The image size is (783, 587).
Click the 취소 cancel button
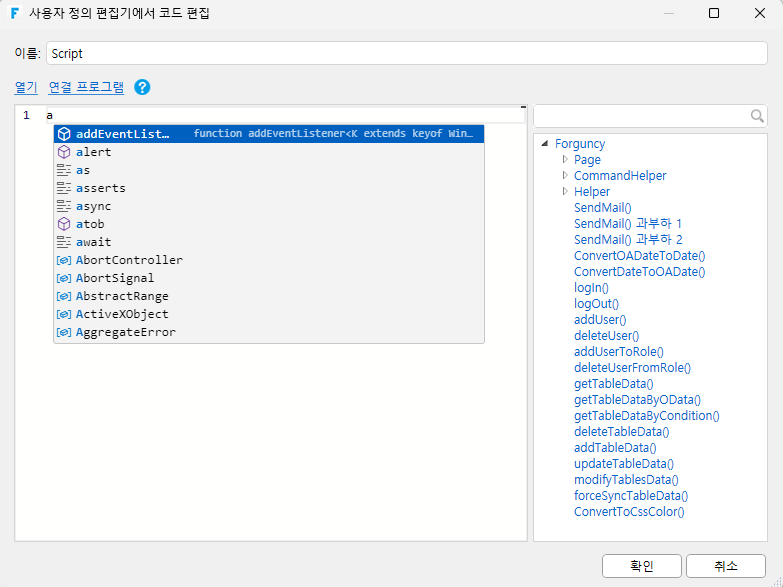coord(726,566)
